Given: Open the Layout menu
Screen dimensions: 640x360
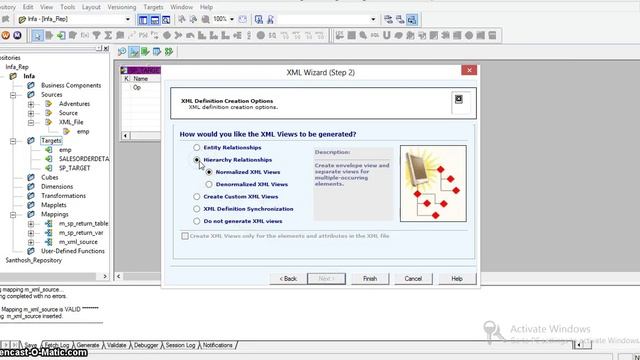Looking at the screenshot, I should [91, 7].
